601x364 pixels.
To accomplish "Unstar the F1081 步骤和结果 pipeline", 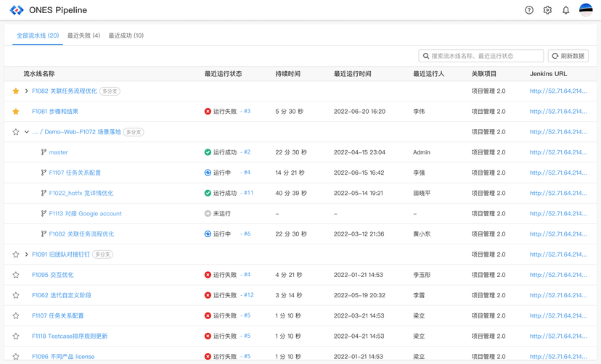I will pos(16,112).
